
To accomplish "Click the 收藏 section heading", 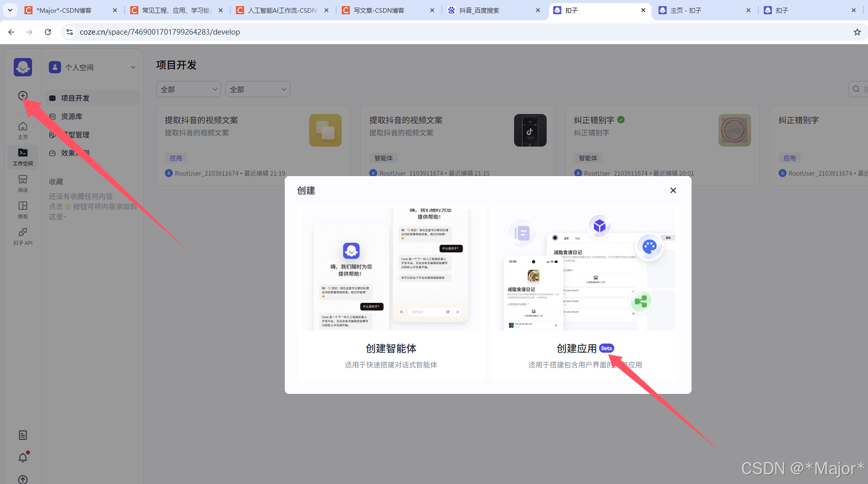I will pyautogui.click(x=56, y=182).
